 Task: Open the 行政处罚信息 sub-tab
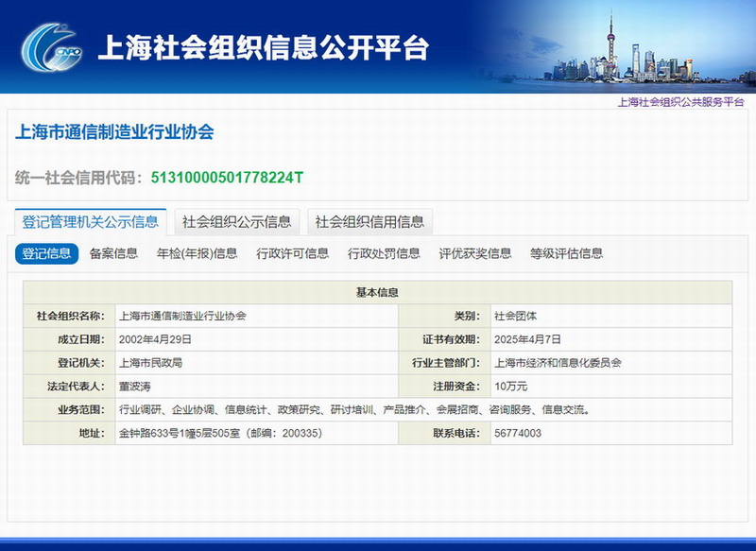384,253
